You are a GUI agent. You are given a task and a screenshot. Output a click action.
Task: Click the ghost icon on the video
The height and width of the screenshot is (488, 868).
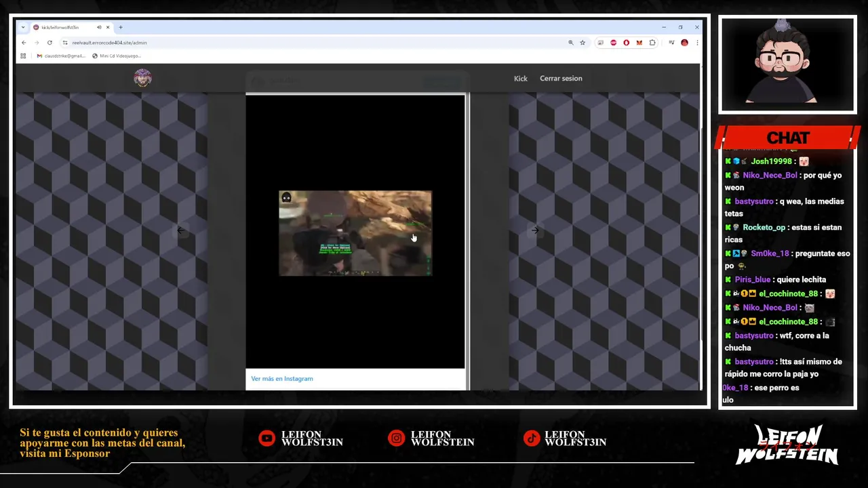click(x=286, y=198)
